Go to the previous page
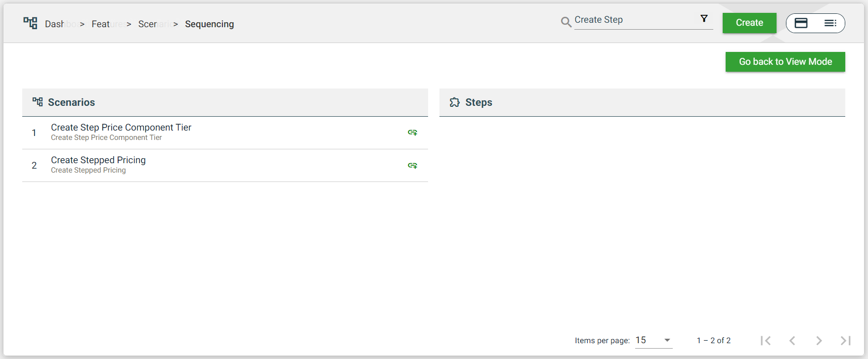This screenshot has width=868, height=359. point(792,340)
